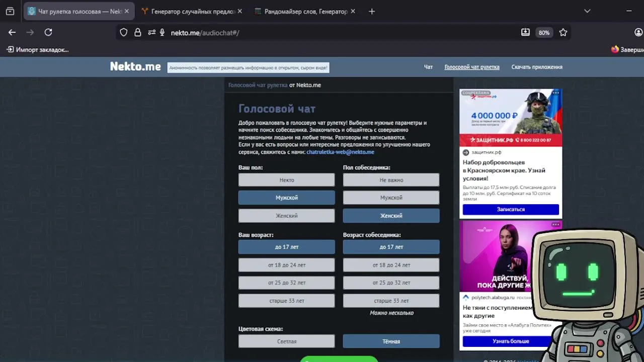Image resolution: width=644 pixels, height=362 pixels.
Task: Select your age от 25 до 32 лет
Action: 286,283
